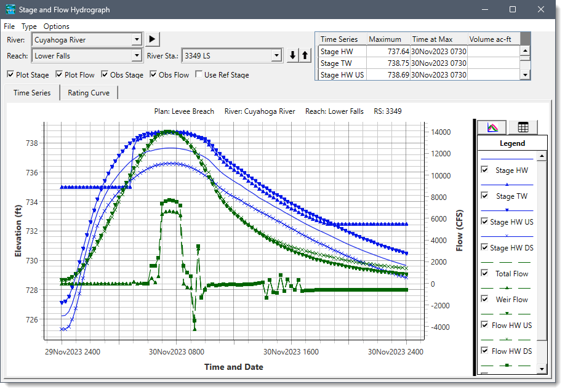Toggle the Plot Flow checkbox

tap(59, 74)
